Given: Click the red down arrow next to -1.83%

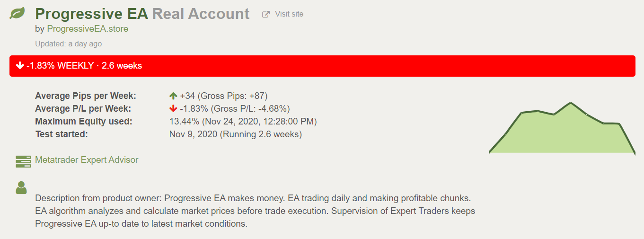Looking at the screenshot, I should [173, 108].
